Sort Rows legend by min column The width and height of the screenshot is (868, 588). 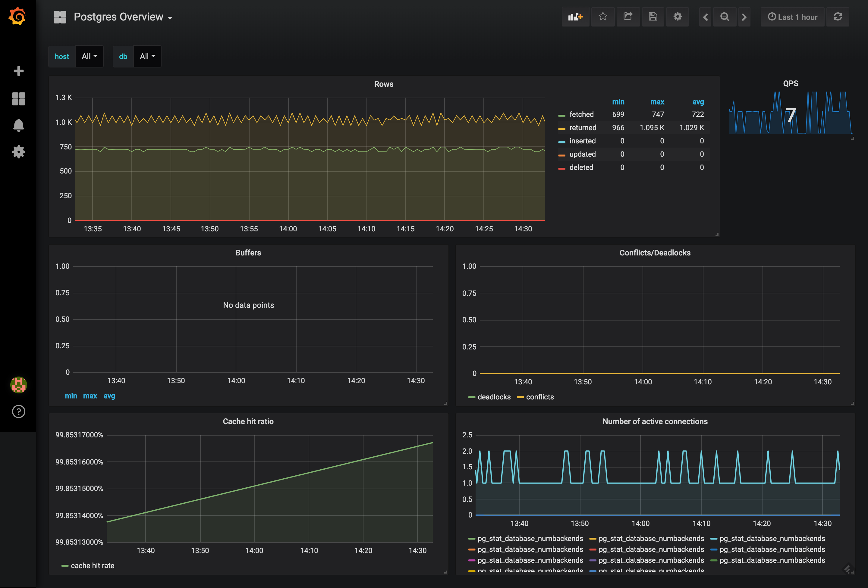point(618,102)
